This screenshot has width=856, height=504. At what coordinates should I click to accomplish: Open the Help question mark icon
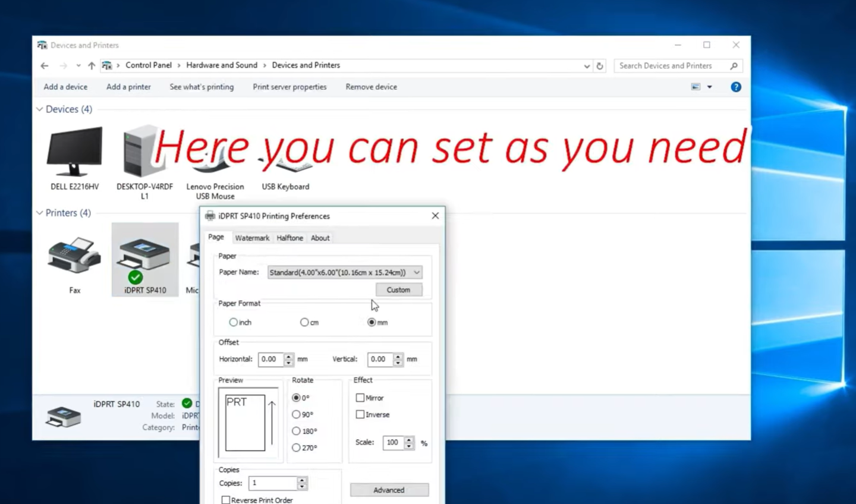[736, 87]
